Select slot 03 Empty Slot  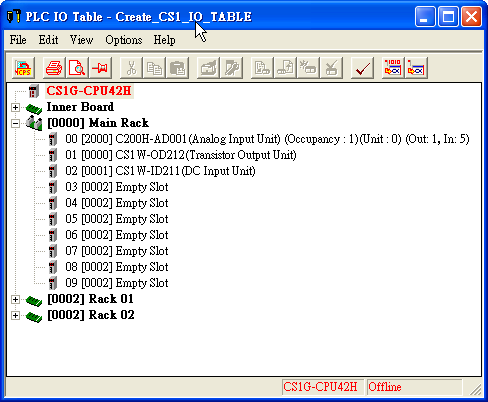click(x=117, y=187)
